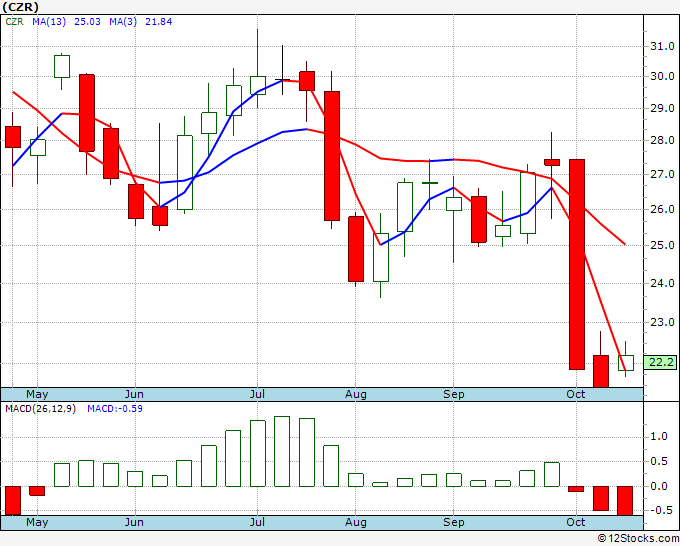Image resolution: width=680 pixels, height=546 pixels.
Task: Click the 0.5 MACD axis label
Action: coord(659,461)
